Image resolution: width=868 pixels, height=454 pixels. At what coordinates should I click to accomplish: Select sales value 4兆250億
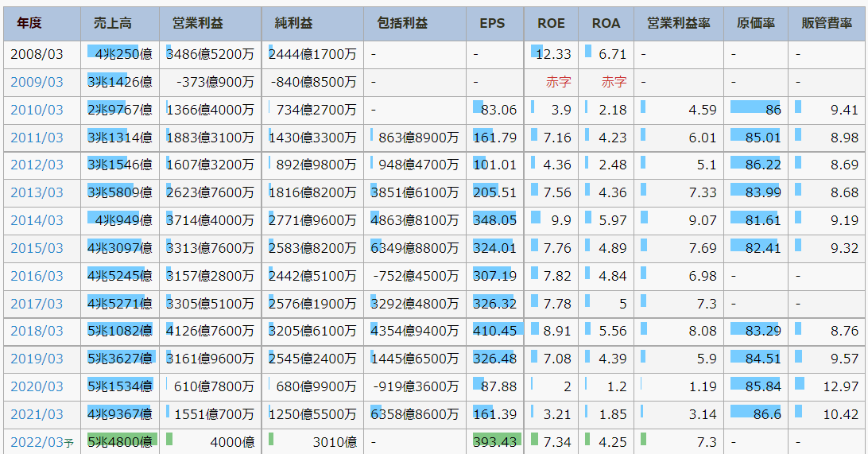click(x=123, y=54)
